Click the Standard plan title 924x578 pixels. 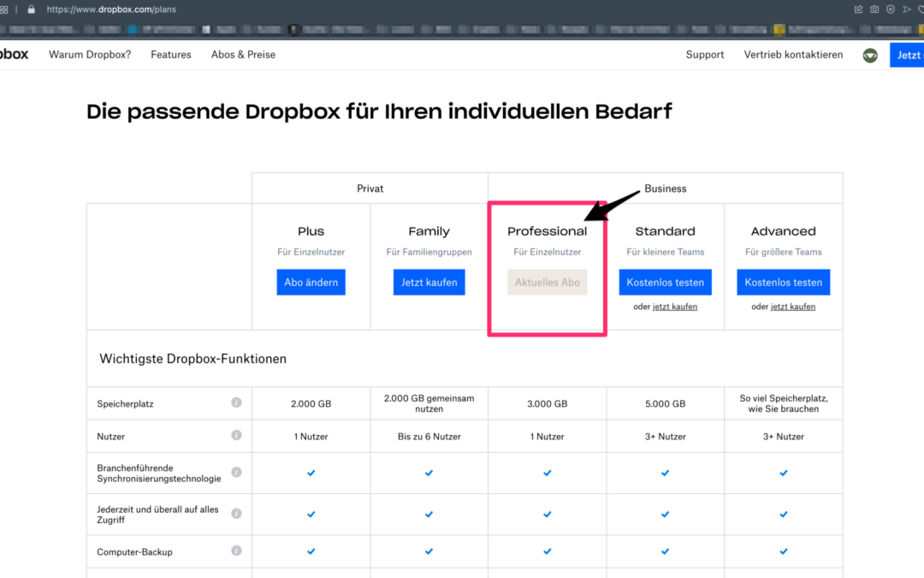pos(666,231)
